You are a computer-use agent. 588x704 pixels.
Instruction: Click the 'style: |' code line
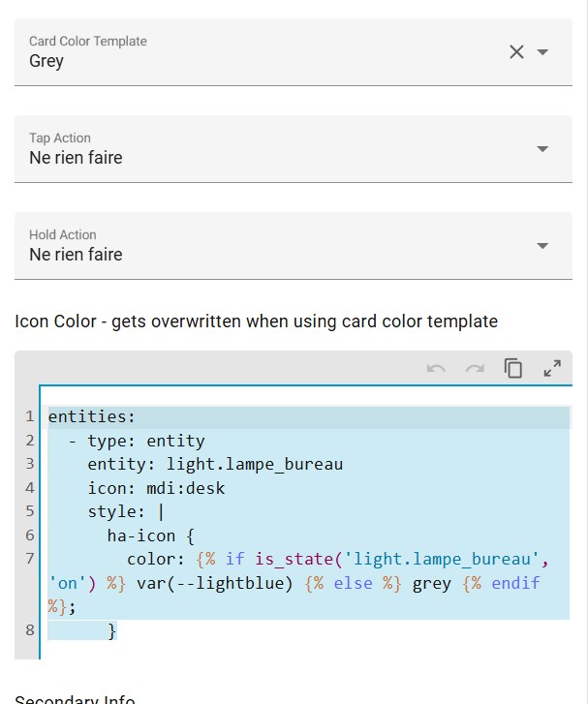point(126,511)
